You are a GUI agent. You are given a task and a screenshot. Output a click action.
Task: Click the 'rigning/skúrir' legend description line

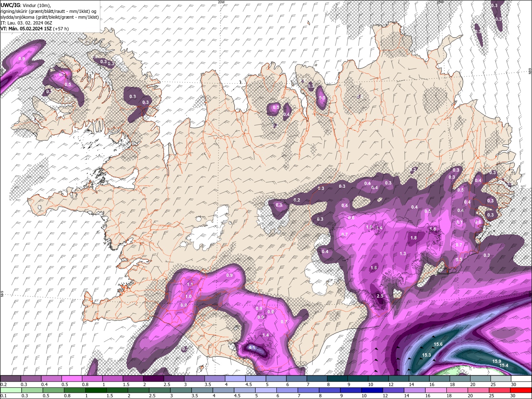pos(49,11)
